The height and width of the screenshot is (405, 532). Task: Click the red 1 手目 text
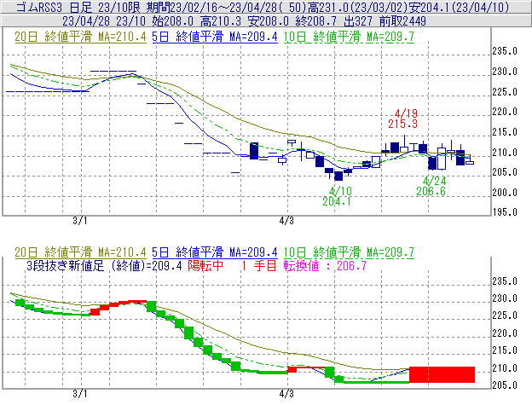tap(259, 265)
